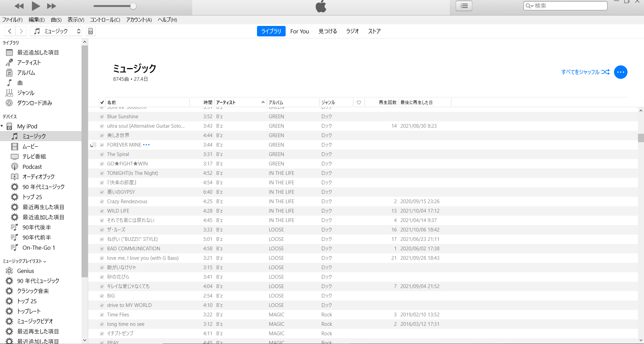Sort by the 再生回数 column header
Image resolution: width=644 pixels, height=344 pixels.
[x=382, y=102]
